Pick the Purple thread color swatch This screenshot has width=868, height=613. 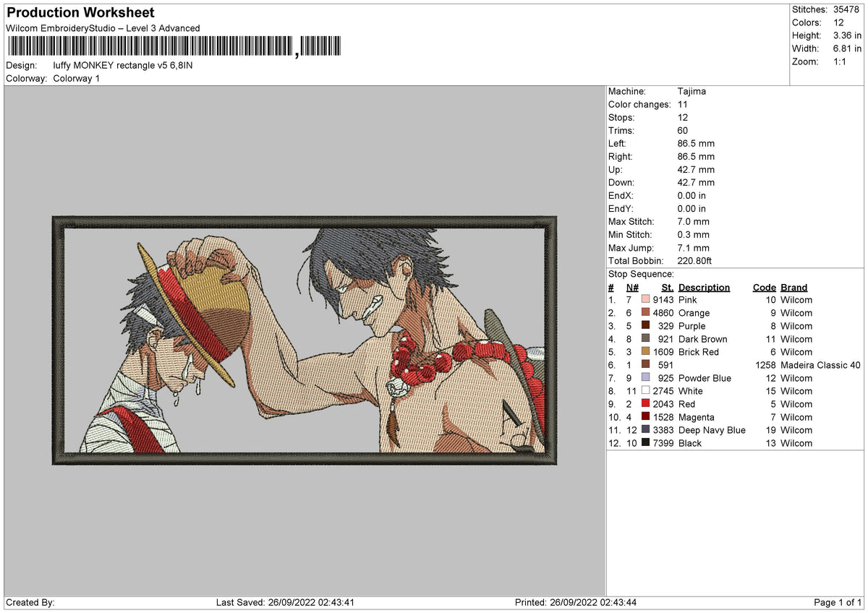click(x=645, y=326)
